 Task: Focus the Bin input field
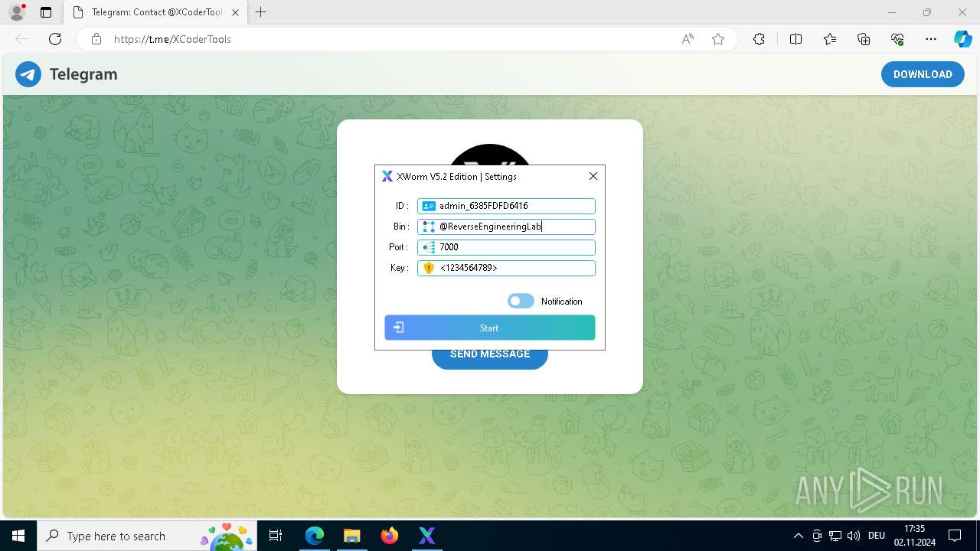click(506, 227)
